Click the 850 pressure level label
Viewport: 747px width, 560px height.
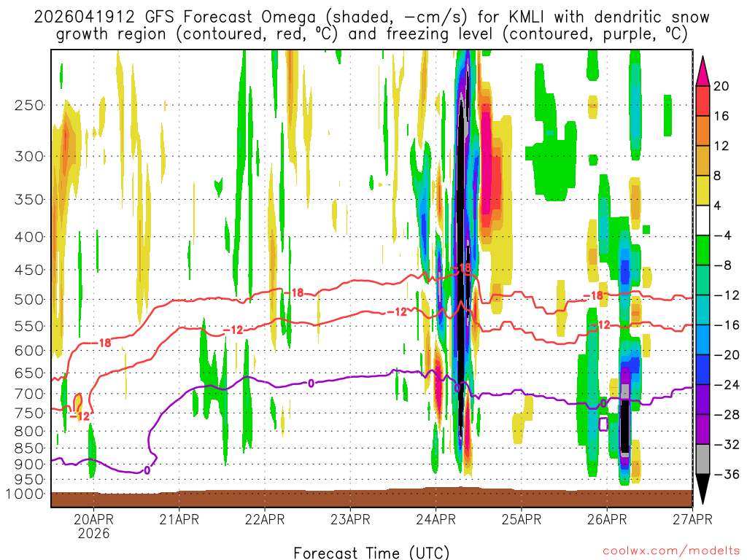pos(29,448)
